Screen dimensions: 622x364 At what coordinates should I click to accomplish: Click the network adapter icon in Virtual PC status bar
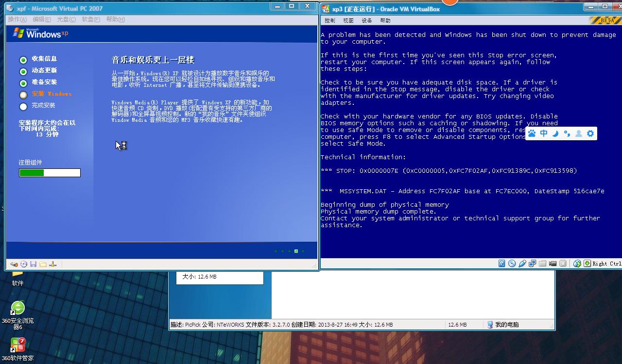pos(53,264)
